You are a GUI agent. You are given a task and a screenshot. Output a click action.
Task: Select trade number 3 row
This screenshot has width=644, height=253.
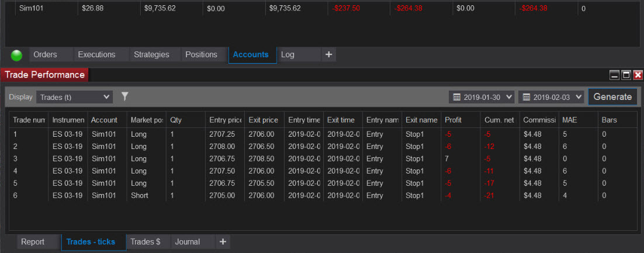click(x=323, y=158)
